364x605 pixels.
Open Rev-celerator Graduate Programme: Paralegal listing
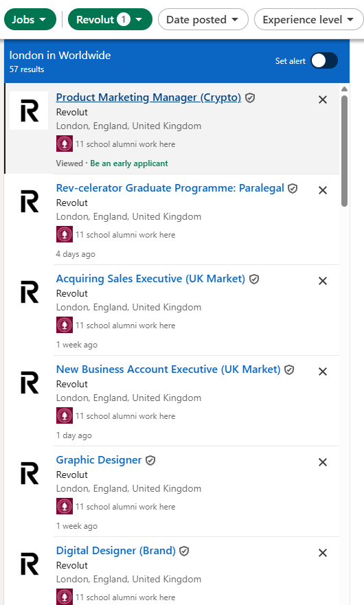click(x=170, y=188)
